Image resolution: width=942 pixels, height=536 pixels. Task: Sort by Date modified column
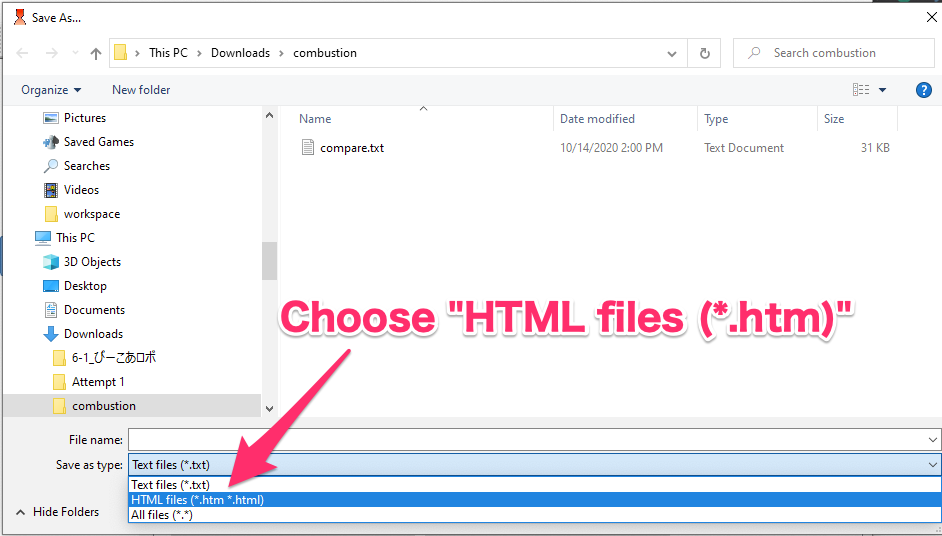[x=597, y=119]
